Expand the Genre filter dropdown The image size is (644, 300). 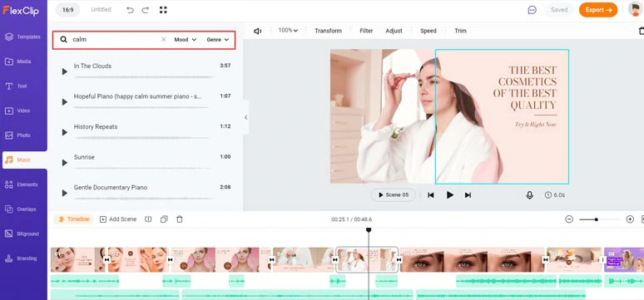click(218, 40)
